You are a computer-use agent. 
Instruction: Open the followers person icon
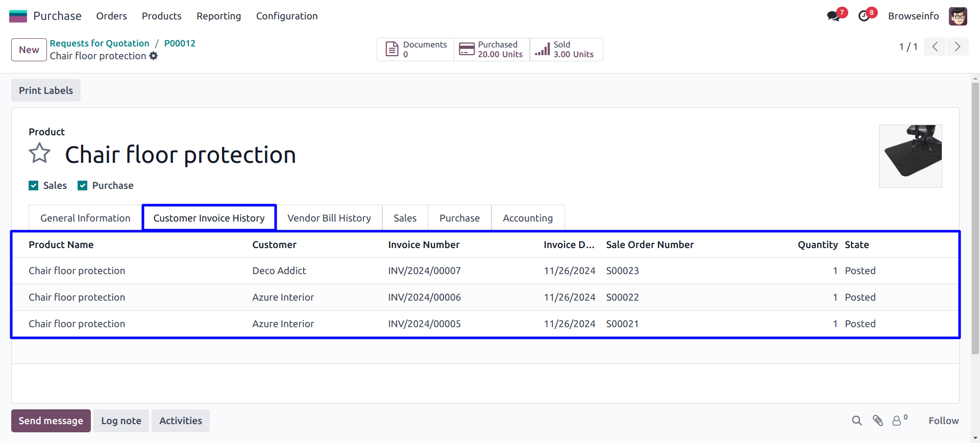click(897, 421)
